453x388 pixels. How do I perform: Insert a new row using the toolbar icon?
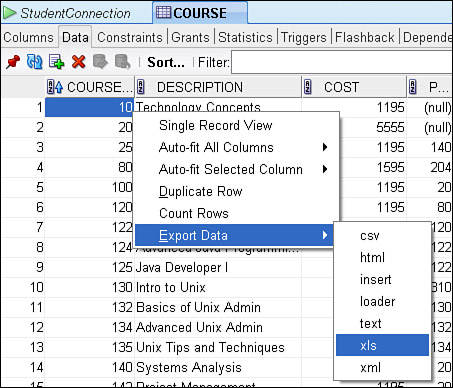click(x=56, y=62)
